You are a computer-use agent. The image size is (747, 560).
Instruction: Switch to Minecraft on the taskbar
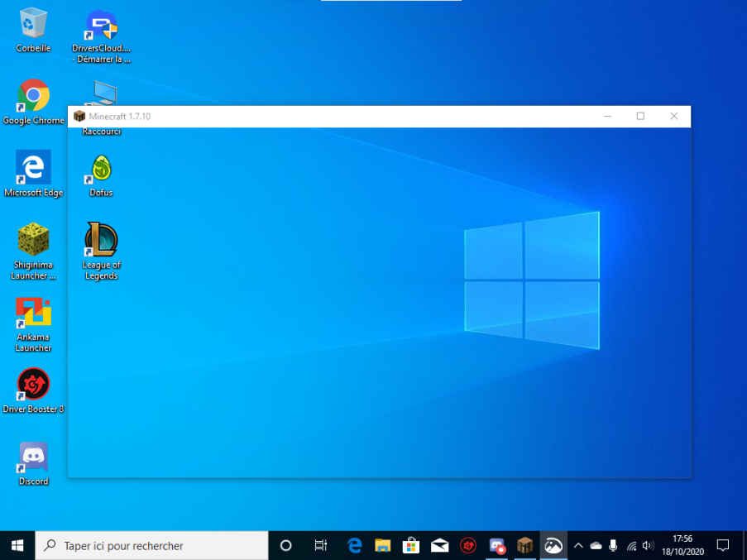click(525, 545)
